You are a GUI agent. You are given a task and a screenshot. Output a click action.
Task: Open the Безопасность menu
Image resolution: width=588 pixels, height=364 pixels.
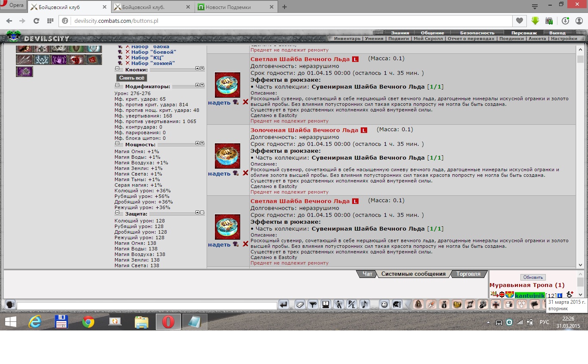click(x=477, y=33)
